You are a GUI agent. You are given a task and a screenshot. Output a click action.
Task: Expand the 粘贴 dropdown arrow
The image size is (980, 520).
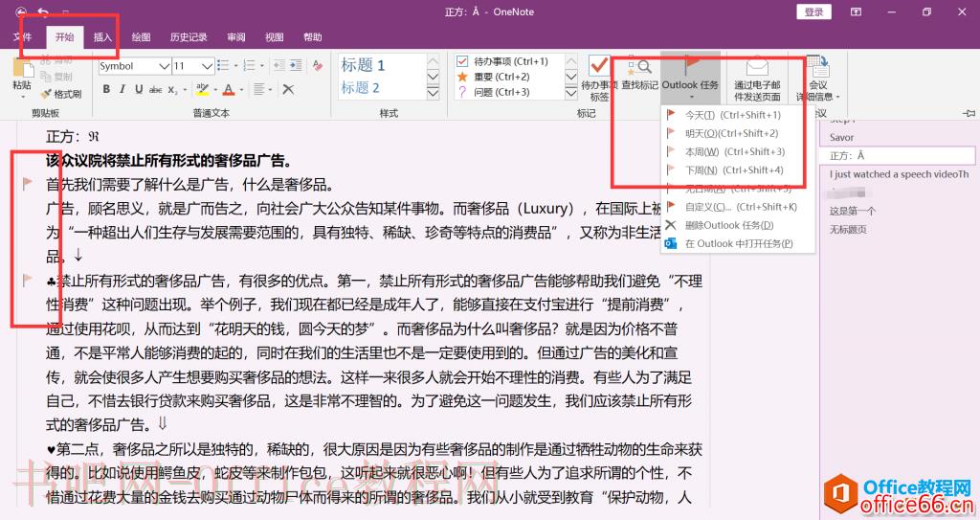[x=23, y=97]
